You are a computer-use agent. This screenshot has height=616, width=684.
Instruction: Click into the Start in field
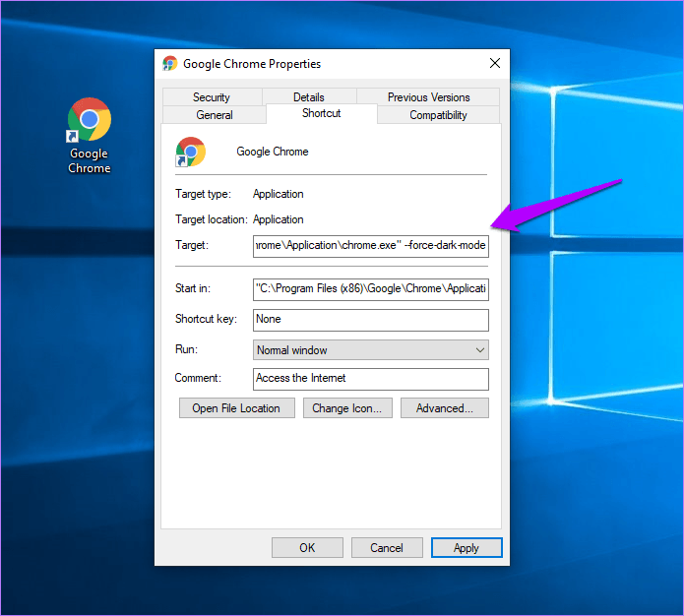(371, 289)
